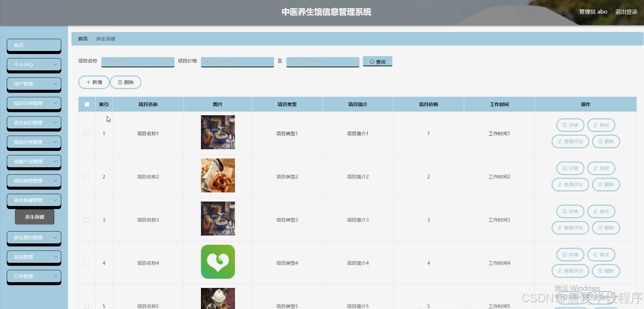
Task: Open 详情 for row 项目名称2
Action: pyautogui.click(x=570, y=168)
